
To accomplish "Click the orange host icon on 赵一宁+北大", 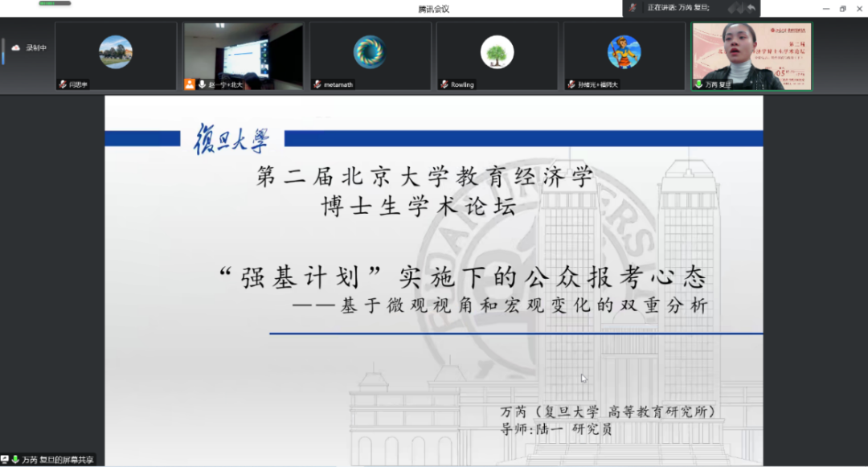I will point(190,84).
